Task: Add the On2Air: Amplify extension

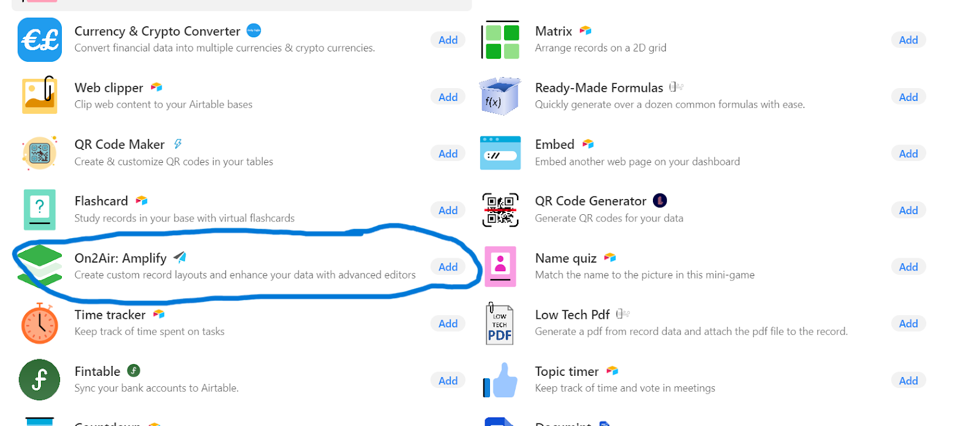Action: 448,267
